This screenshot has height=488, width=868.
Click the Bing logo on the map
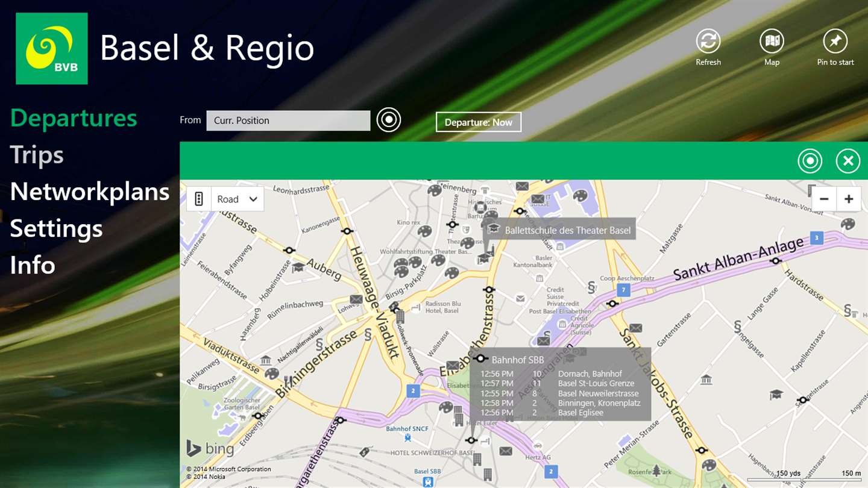[x=209, y=449]
